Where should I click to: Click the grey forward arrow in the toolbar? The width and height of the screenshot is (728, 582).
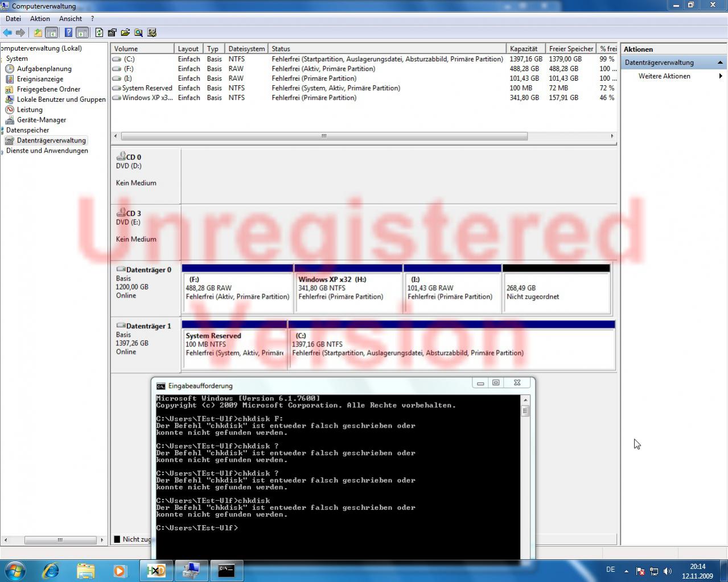click(x=20, y=32)
